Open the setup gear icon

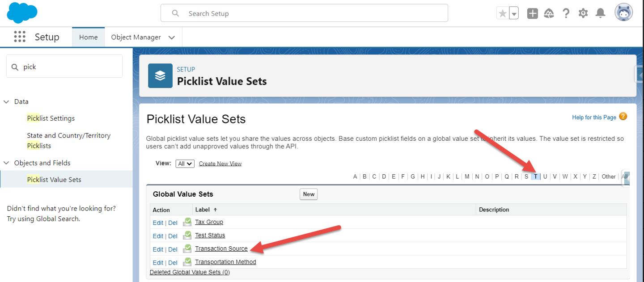point(583,13)
